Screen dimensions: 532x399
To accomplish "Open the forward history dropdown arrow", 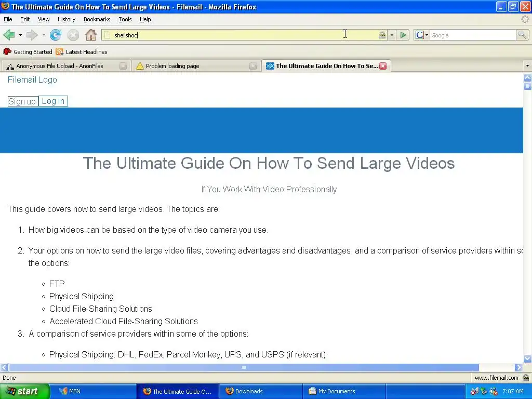I will (x=44, y=35).
